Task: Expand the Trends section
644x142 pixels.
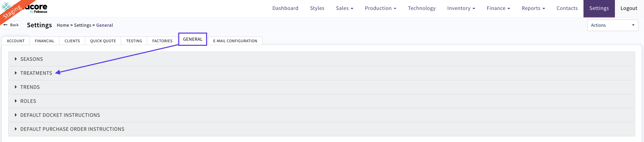Action: 30,87
